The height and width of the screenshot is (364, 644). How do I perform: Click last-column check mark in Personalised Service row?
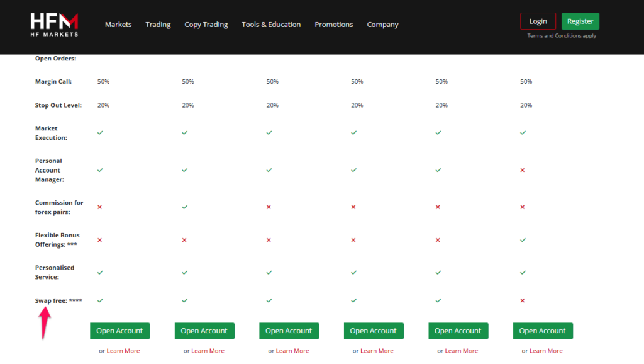[523, 272]
